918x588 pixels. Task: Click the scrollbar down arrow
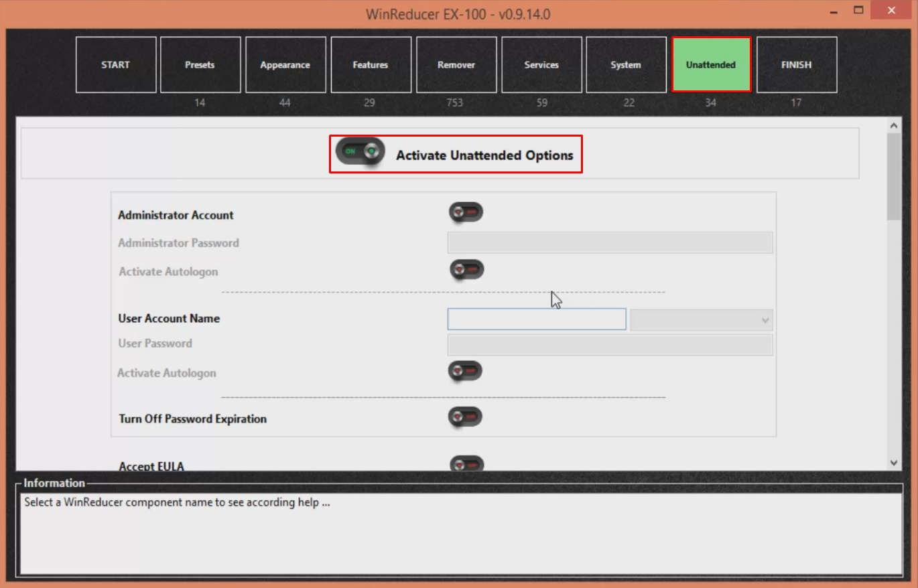[x=894, y=462]
